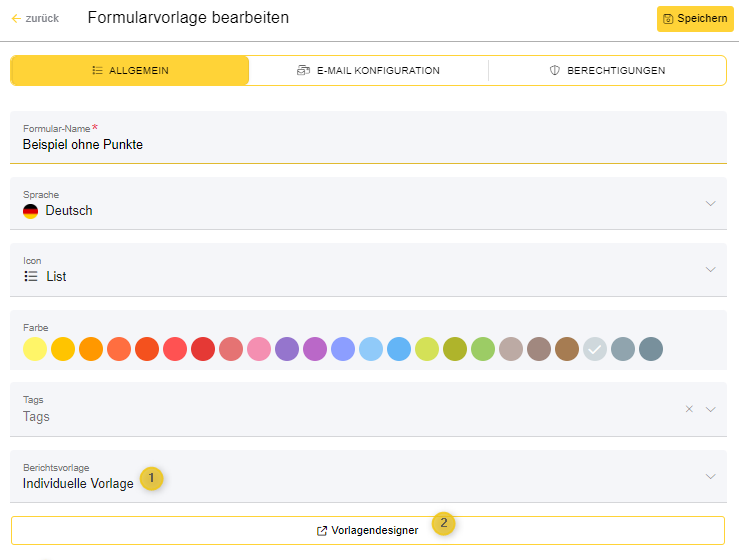742x560 pixels.
Task: Expand the Sprache dropdown
Action: click(x=710, y=204)
